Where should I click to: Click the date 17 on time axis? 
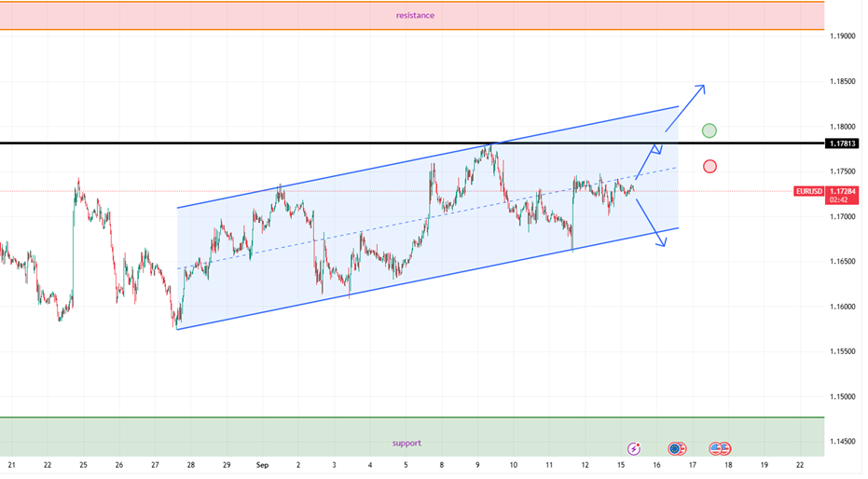693,465
